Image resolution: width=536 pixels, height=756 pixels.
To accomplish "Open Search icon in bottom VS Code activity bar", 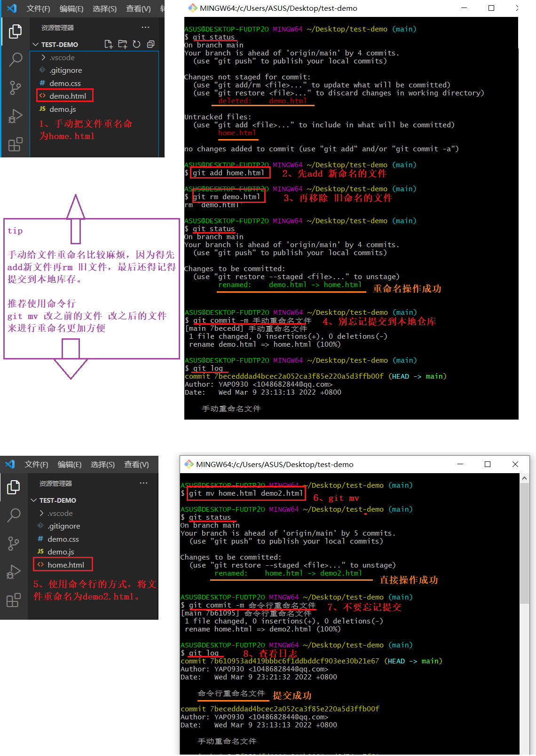I will pos(13,515).
